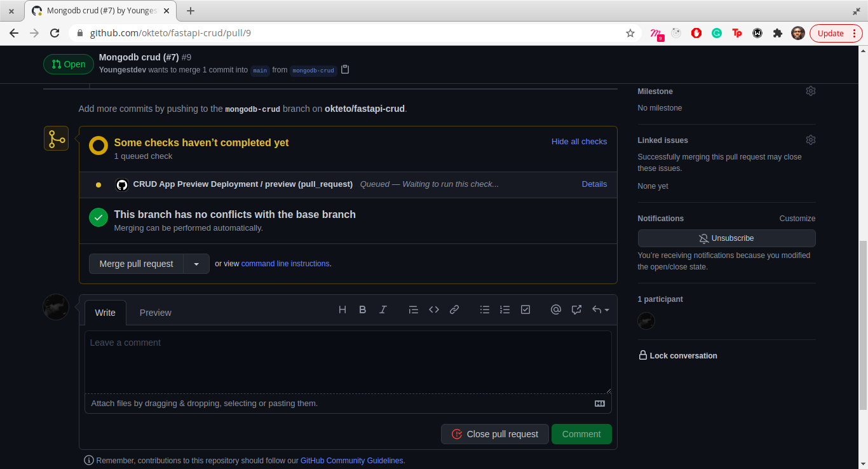The image size is (868, 469).
Task: Open Details of preview check
Action: tap(594, 184)
